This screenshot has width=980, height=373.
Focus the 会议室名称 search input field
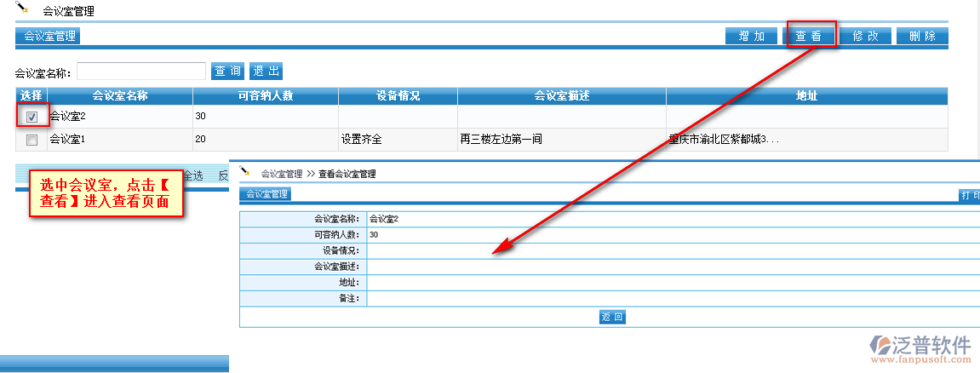[141, 71]
